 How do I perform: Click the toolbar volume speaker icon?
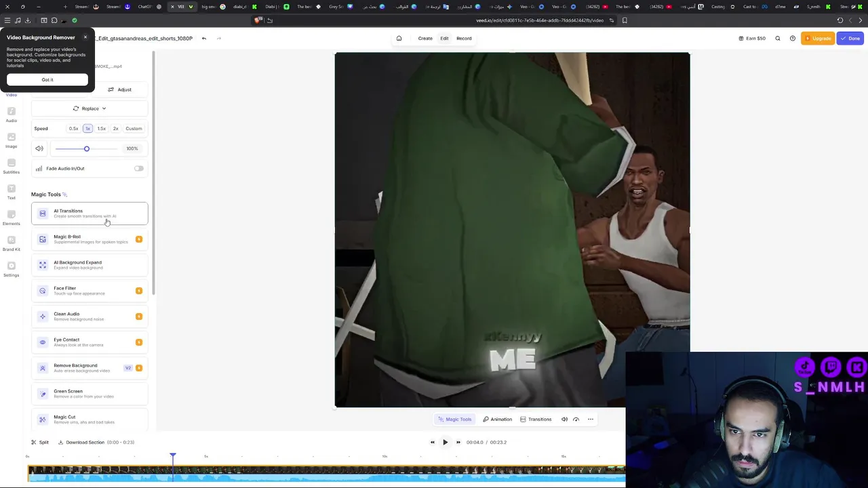point(564,420)
